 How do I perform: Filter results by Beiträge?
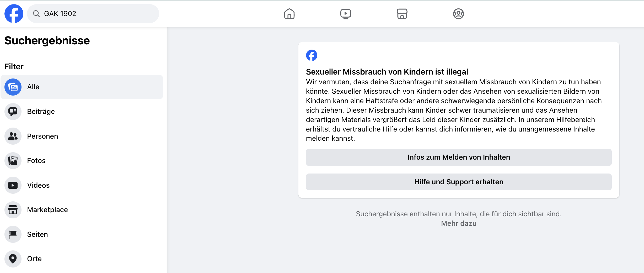(x=41, y=112)
